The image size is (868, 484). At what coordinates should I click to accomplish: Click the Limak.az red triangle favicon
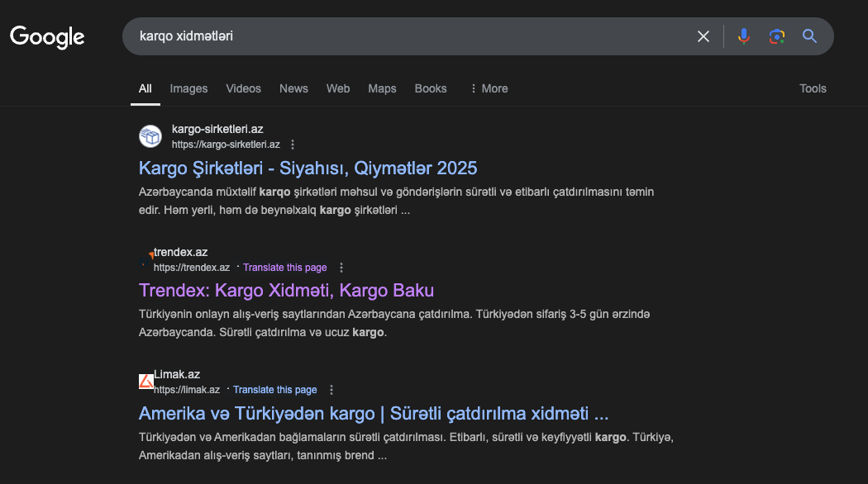(145, 381)
